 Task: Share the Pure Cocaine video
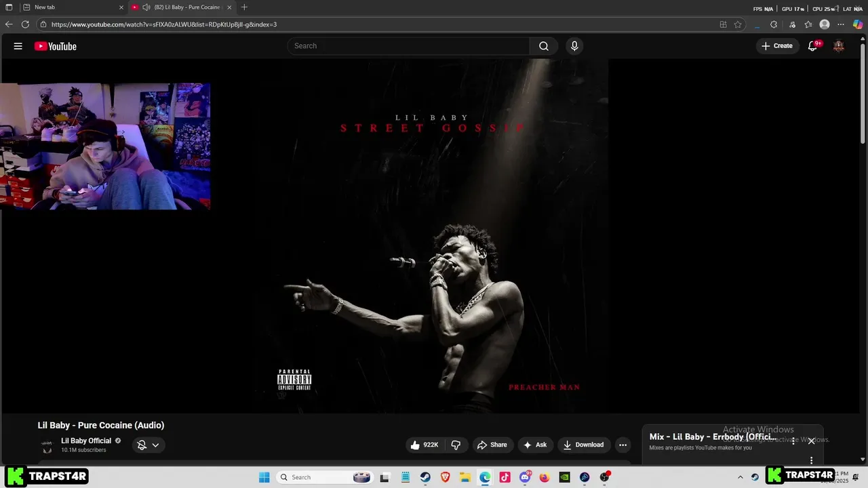click(x=492, y=445)
